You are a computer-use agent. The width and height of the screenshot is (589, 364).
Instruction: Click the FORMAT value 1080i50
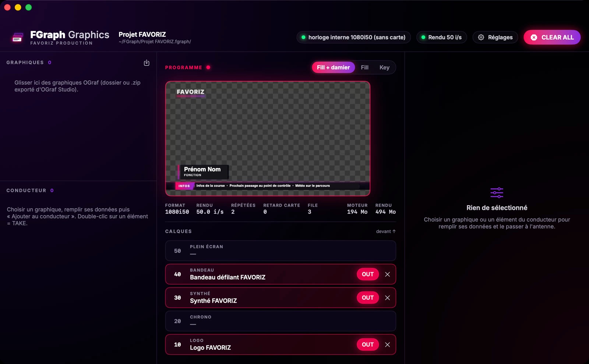(177, 212)
